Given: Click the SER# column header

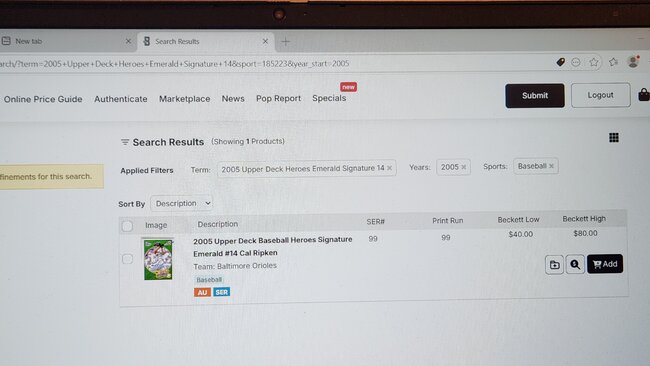Looking at the screenshot, I should tap(376, 222).
